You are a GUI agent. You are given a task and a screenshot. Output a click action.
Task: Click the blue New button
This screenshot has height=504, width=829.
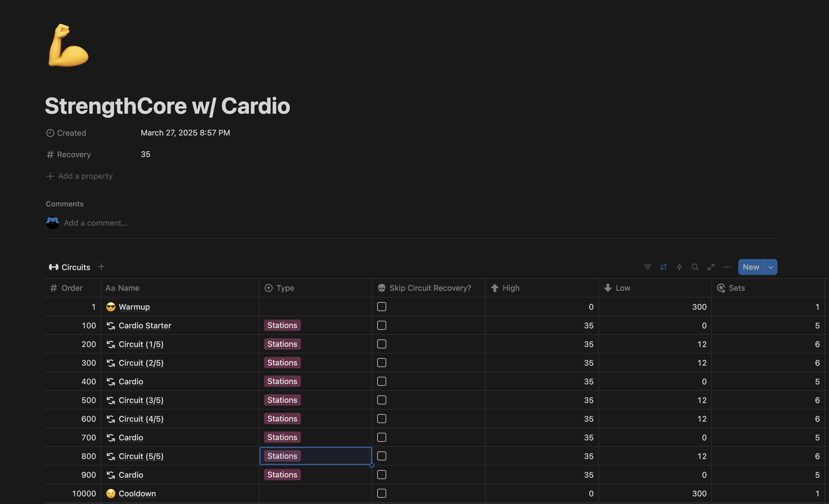751,267
